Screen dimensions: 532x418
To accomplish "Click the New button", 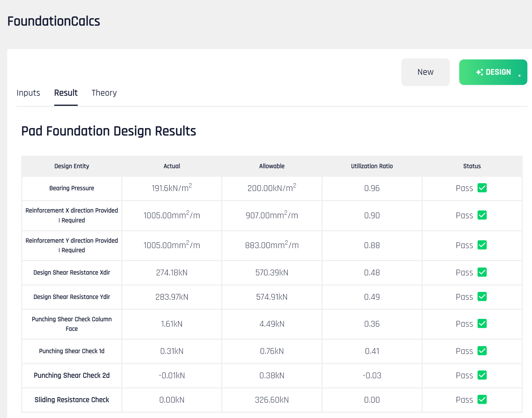I will point(425,72).
